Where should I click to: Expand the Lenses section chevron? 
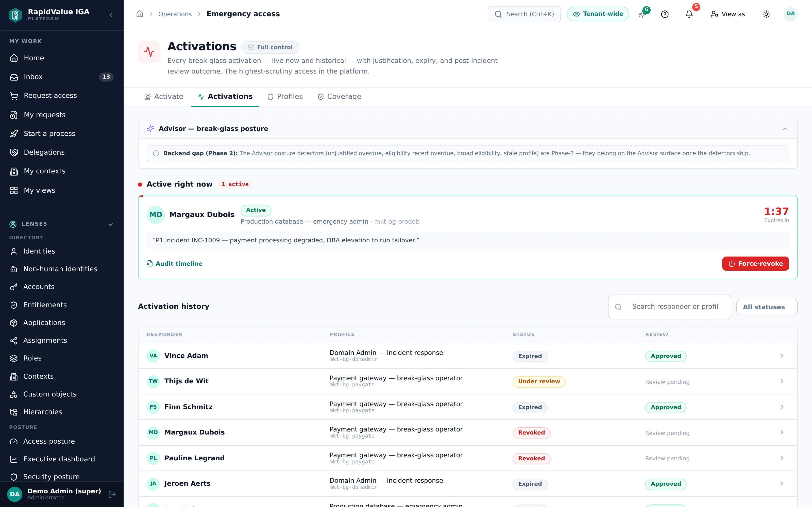pos(111,224)
